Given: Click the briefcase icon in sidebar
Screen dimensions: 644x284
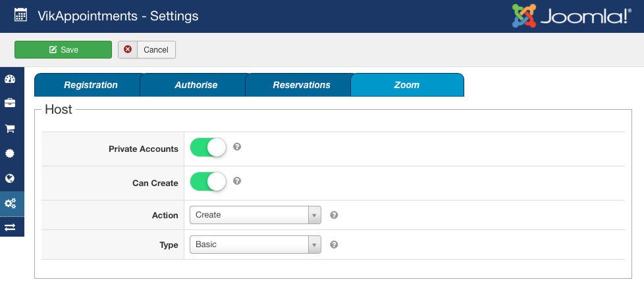Looking at the screenshot, I should [x=10, y=103].
